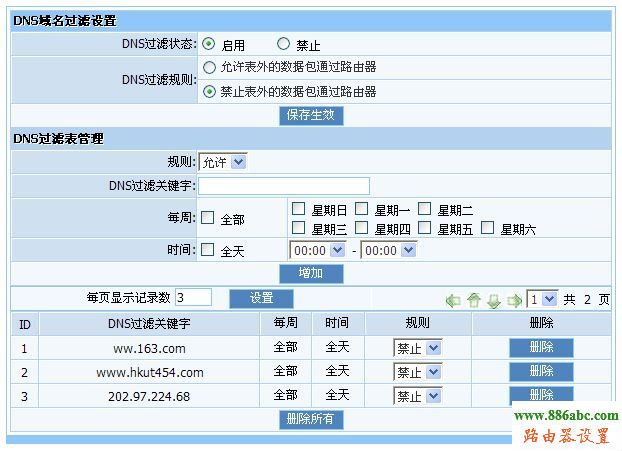The image size is (622, 451).
Task: Check the 星期三 checkbox
Action: [298, 228]
